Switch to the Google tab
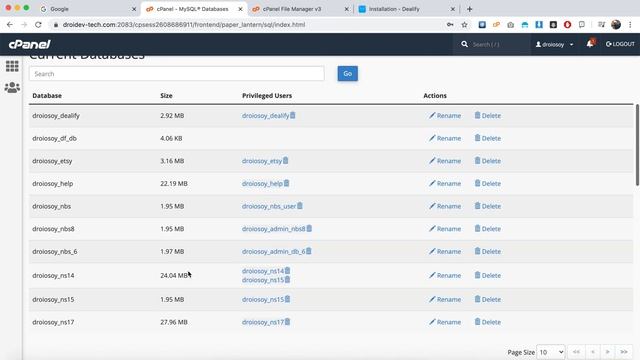Screen dimensions: 640x360 pyautogui.click(x=88, y=9)
